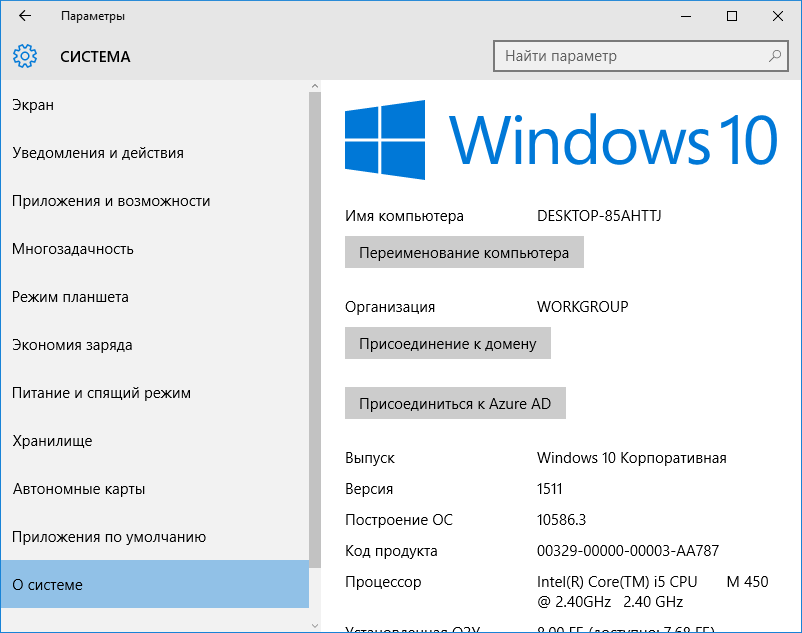Click the Процессор label
The image size is (802, 633).
coord(383,582)
